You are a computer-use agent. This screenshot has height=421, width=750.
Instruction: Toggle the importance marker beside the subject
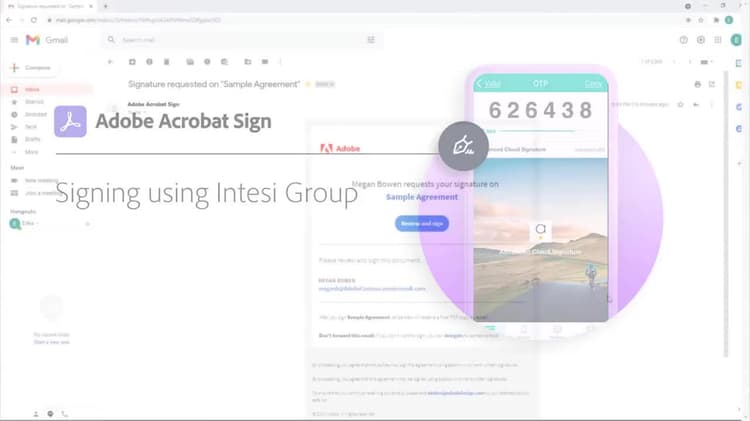pyautogui.click(x=308, y=84)
